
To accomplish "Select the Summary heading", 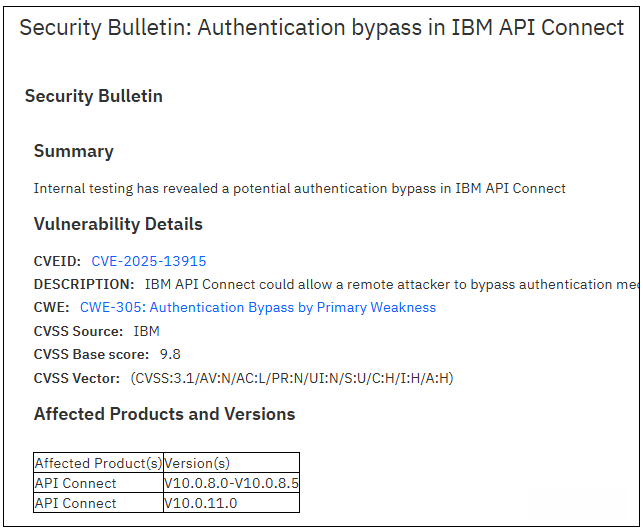I will [74, 151].
